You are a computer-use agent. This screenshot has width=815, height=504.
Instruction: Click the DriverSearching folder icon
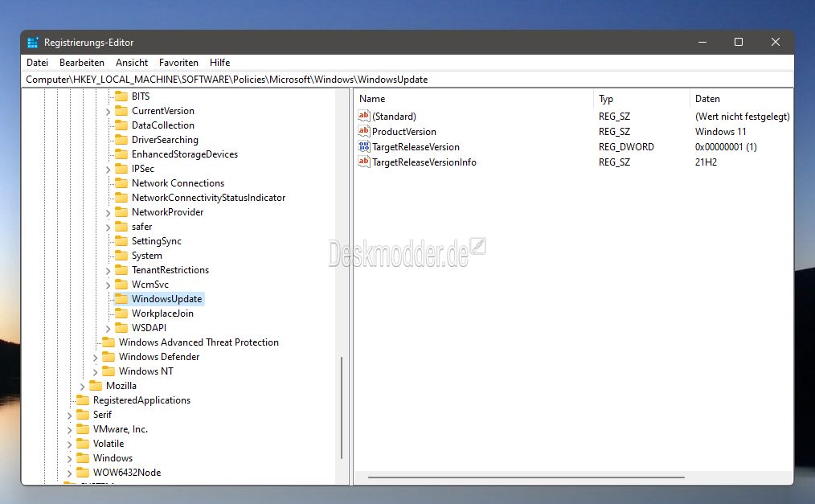(x=121, y=140)
